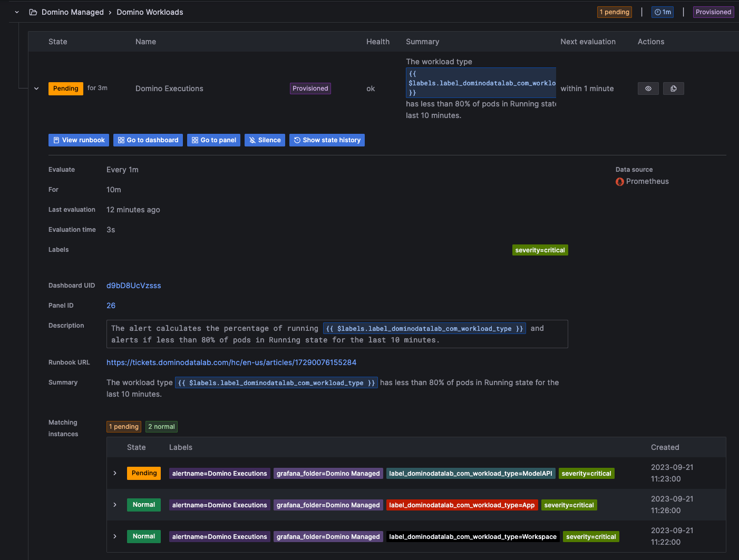This screenshot has height=560, width=739.
Task: Click the 2023-09-21 11:23:00 created timestamp
Action: 672,473
